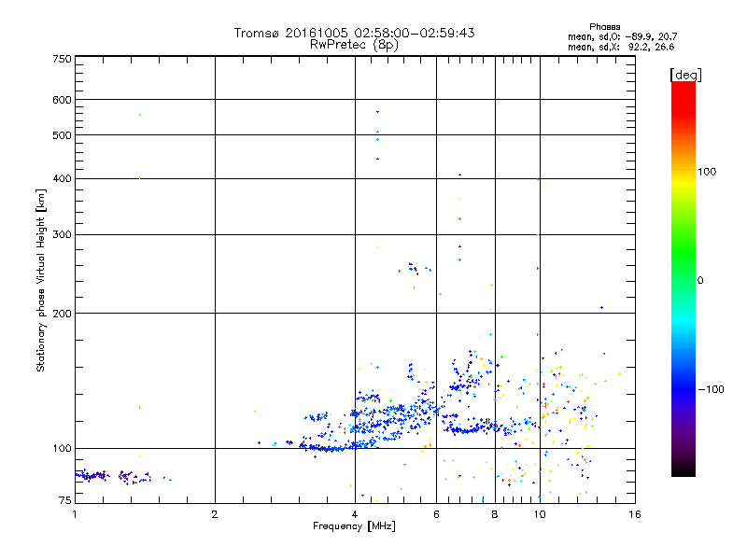
Task: Click the y-axis tick '400'
Action: coord(63,178)
